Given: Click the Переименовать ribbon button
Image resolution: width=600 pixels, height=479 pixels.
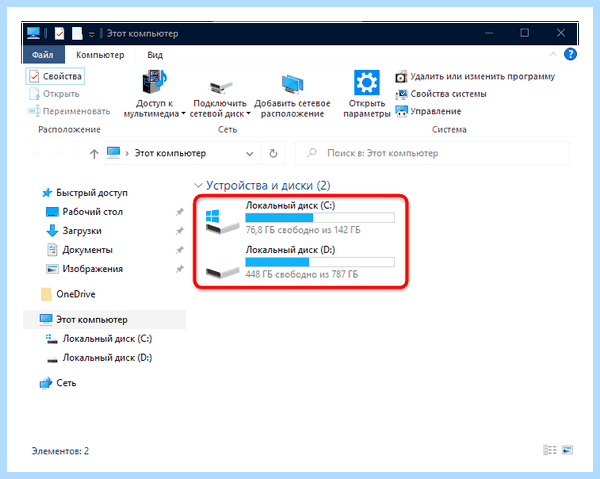Looking at the screenshot, I should [x=69, y=111].
